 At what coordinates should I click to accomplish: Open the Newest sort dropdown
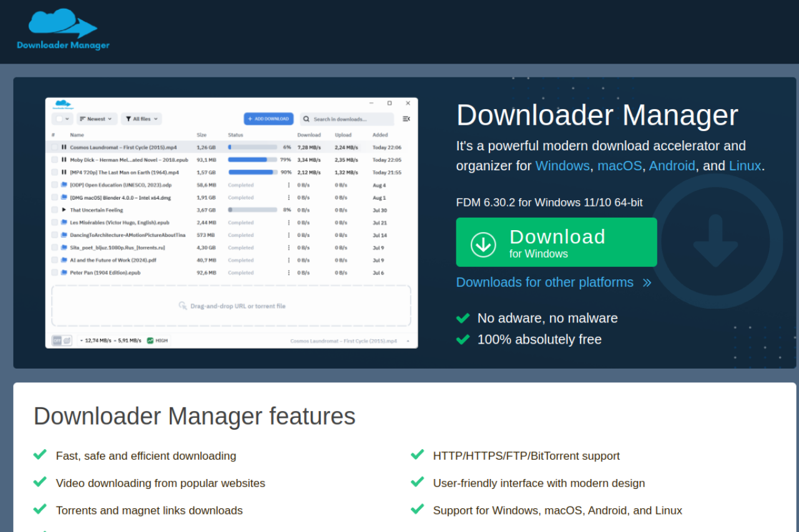(x=96, y=118)
